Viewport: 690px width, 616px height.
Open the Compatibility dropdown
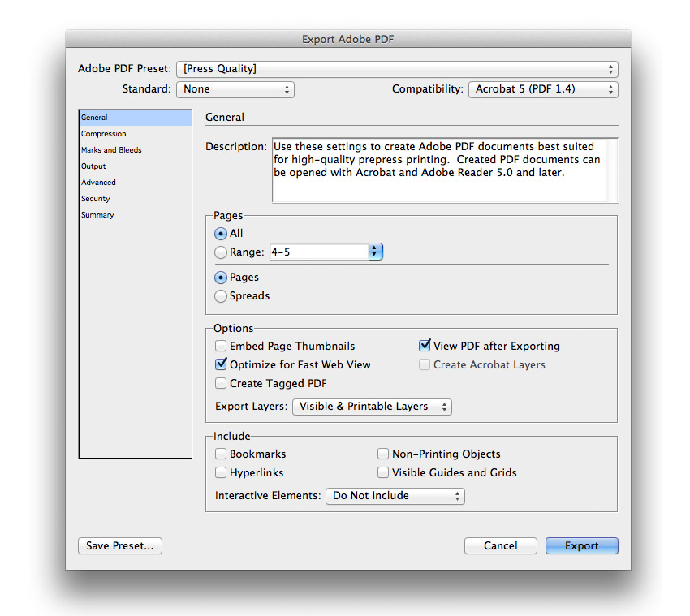(x=543, y=89)
